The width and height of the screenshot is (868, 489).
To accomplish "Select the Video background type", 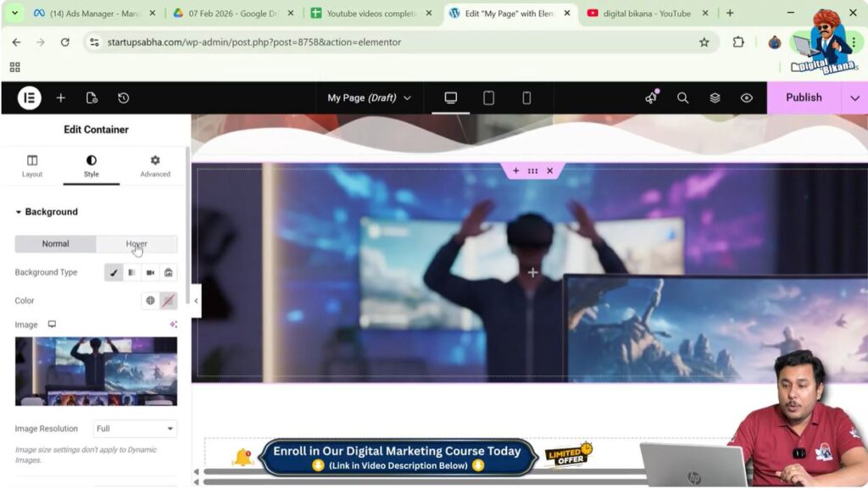I will (150, 273).
